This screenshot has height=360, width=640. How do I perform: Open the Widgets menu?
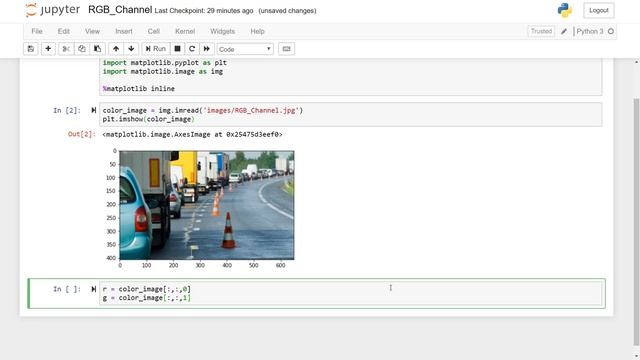[222, 31]
